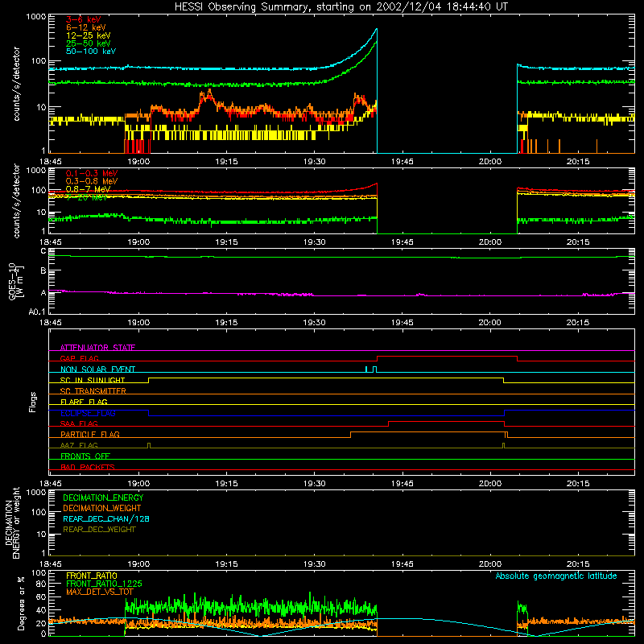This screenshot has height=644, width=644.
Task: Pick the yellow 12-25 keV legend label
Action: point(88,35)
